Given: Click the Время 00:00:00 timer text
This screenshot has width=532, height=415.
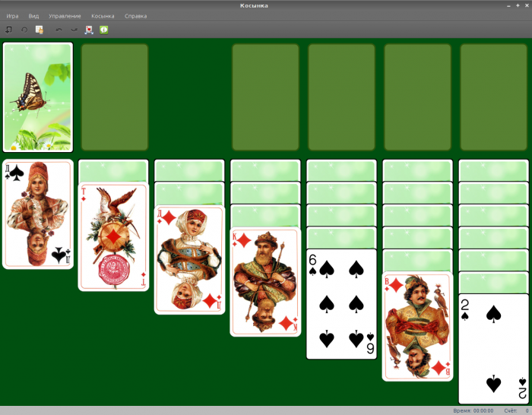Looking at the screenshot, I should [473, 410].
